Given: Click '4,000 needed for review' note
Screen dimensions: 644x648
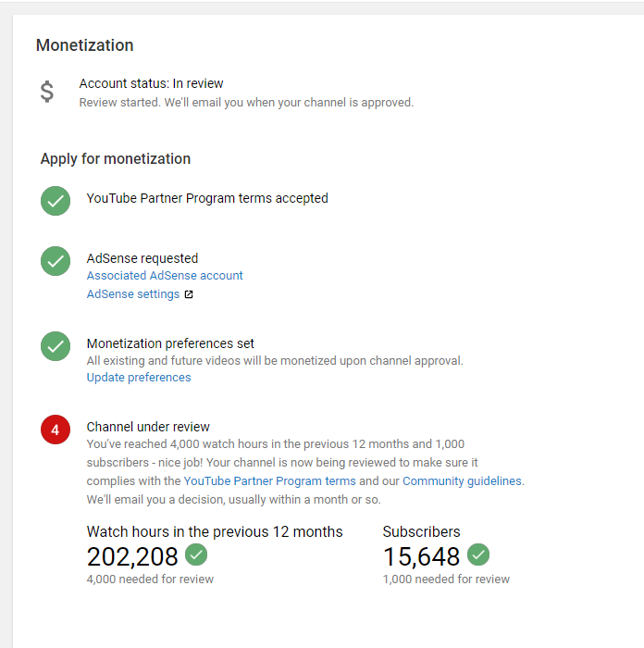Looking at the screenshot, I should pos(150,579).
